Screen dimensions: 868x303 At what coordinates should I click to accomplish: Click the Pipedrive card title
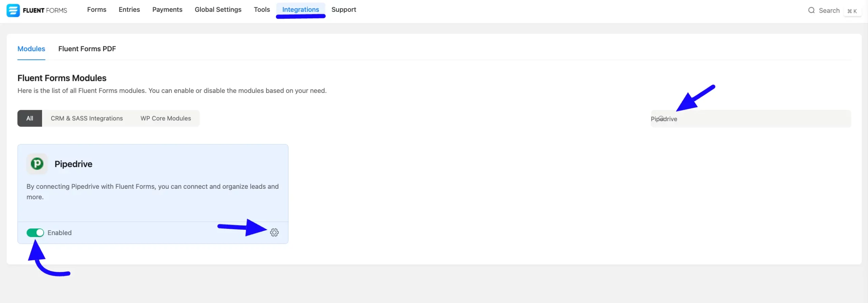click(74, 164)
